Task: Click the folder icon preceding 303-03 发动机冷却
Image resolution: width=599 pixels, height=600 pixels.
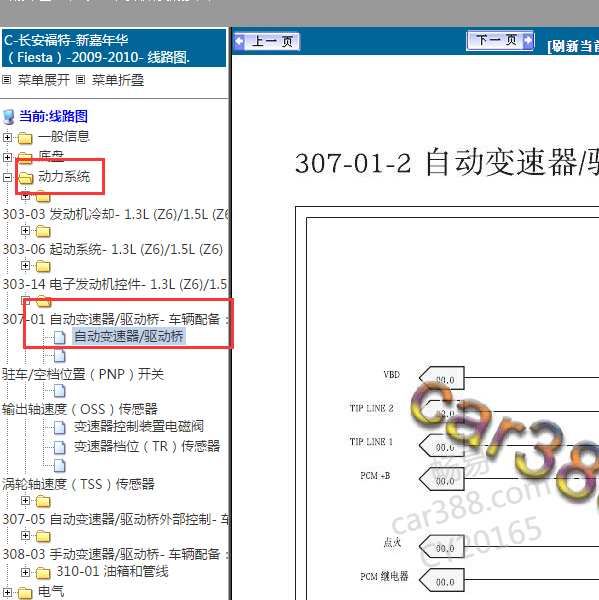Action: point(43,197)
